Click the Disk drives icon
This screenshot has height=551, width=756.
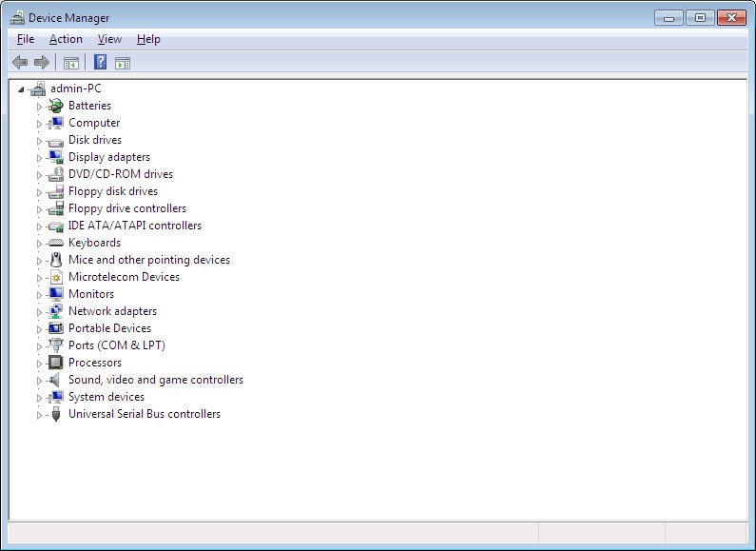click(56, 142)
